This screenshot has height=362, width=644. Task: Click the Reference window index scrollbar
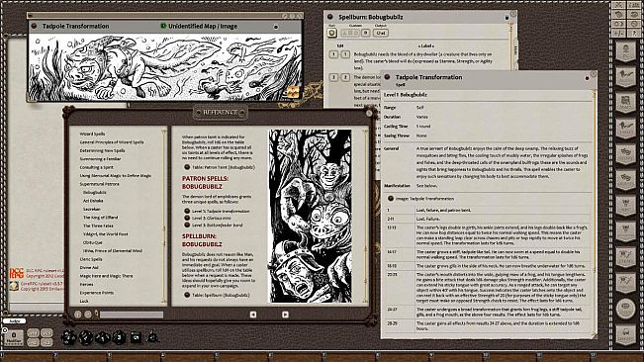[164, 217]
